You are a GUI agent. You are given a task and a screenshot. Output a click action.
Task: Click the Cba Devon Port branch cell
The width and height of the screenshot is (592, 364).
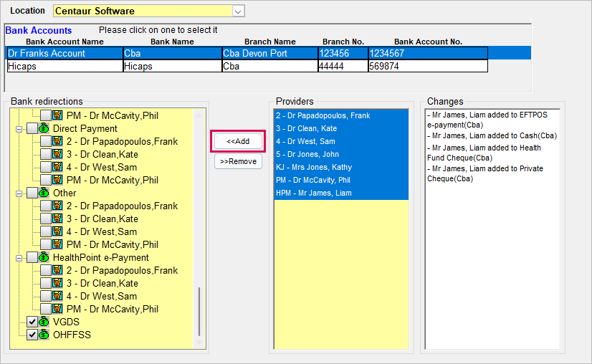coord(269,53)
